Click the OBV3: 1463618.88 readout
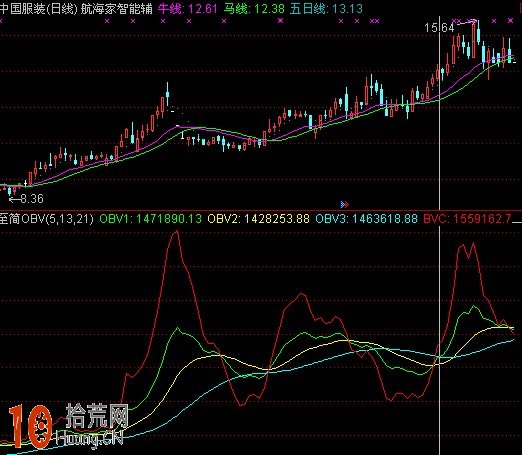The height and width of the screenshot is (455, 522). coord(366,219)
